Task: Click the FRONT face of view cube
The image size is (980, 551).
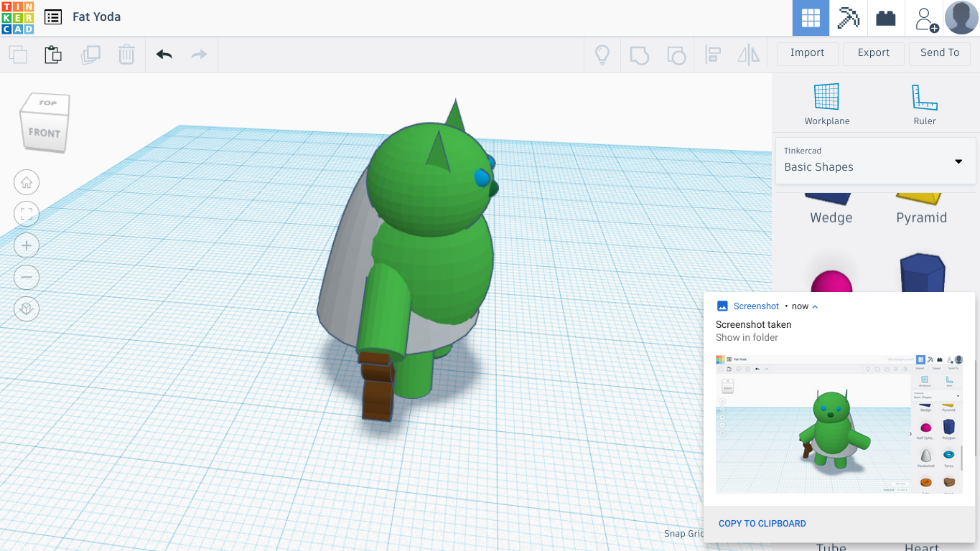Action: 44,133
